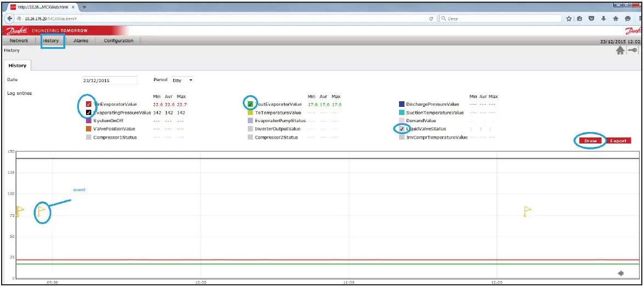Select the event flag after 12:00
The image size is (644, 287).
point(527,211)
